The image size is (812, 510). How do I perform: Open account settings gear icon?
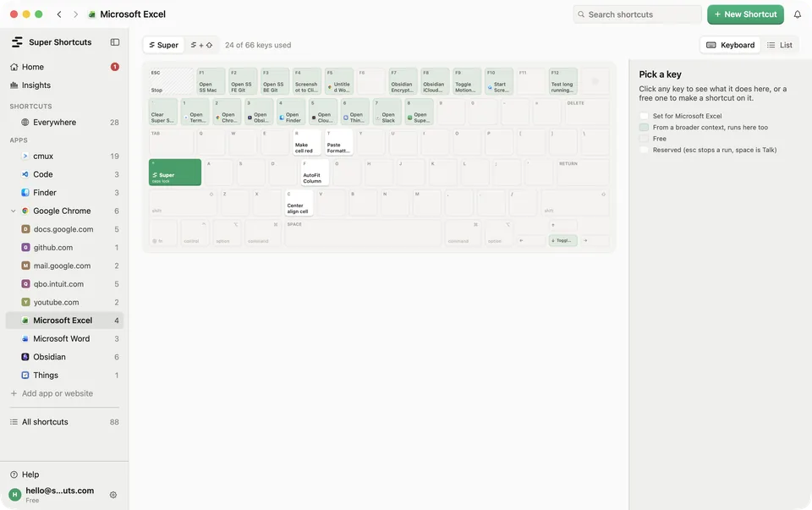pyautogui.click(x=112, y=495)
